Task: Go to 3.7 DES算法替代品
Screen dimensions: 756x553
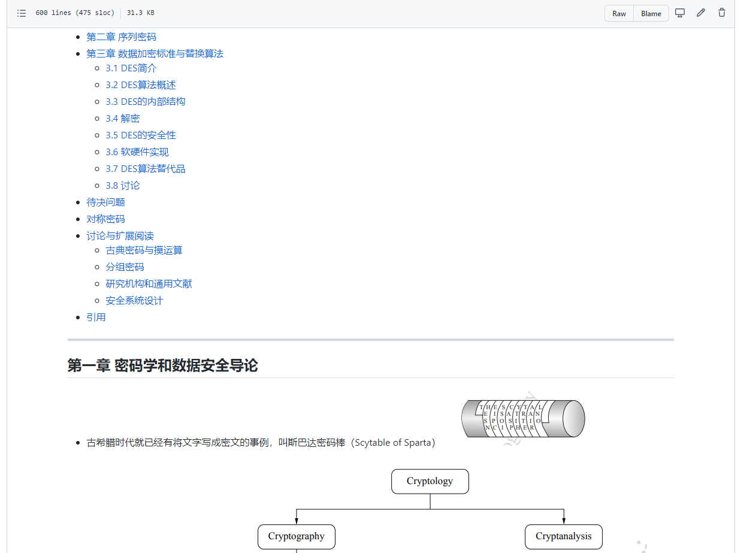Action: point(146,169)
